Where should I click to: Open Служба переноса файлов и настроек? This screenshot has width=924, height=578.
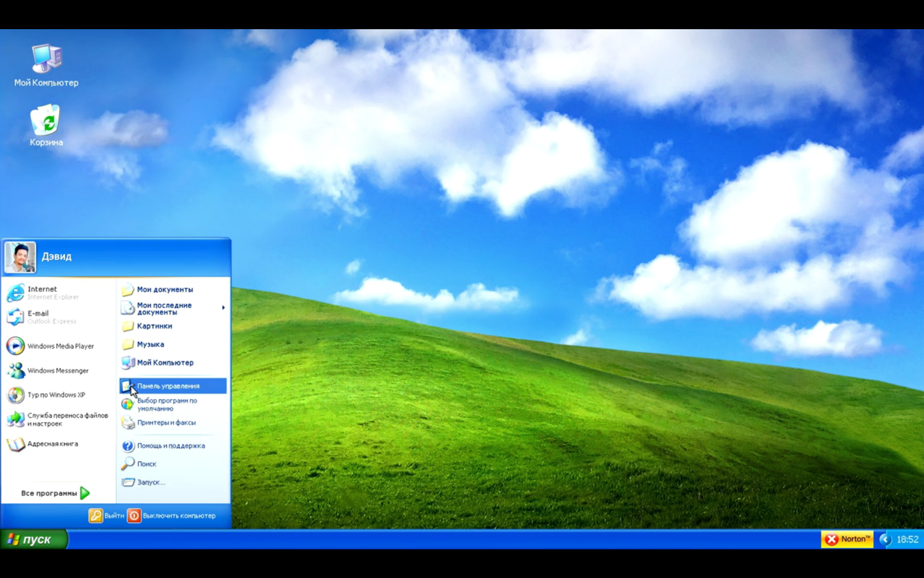[x=58, y=419]
